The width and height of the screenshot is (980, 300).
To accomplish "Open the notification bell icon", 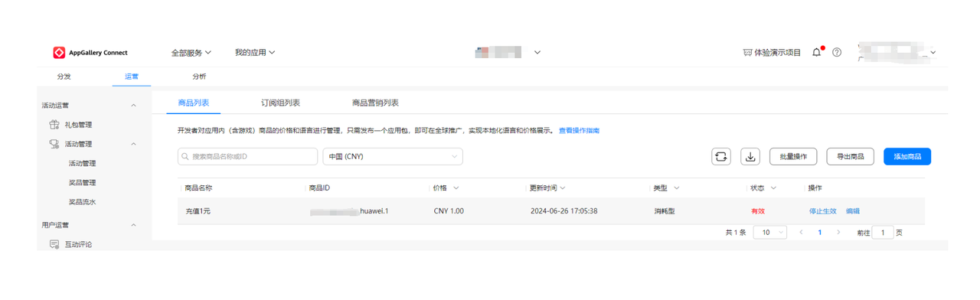I will coord(817,52).
